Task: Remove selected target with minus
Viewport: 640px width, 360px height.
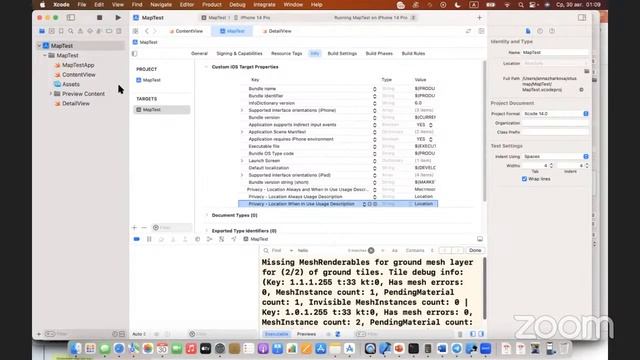Action: [144, 228]
